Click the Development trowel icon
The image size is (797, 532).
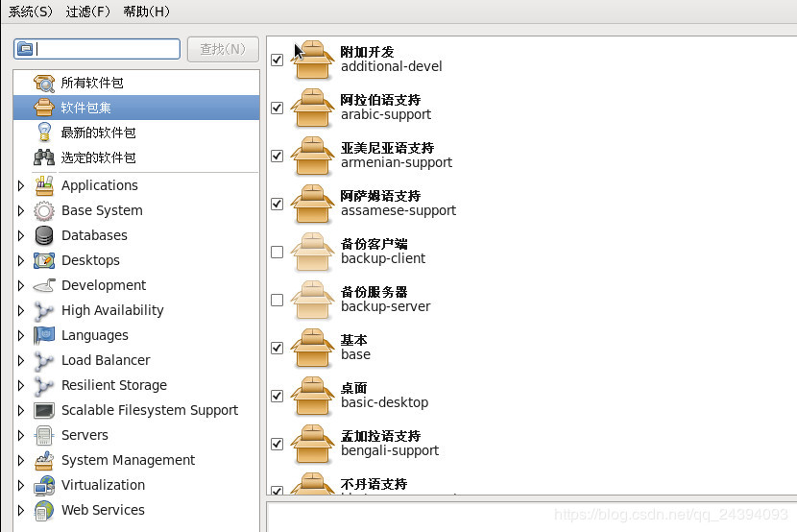(44, 285)
